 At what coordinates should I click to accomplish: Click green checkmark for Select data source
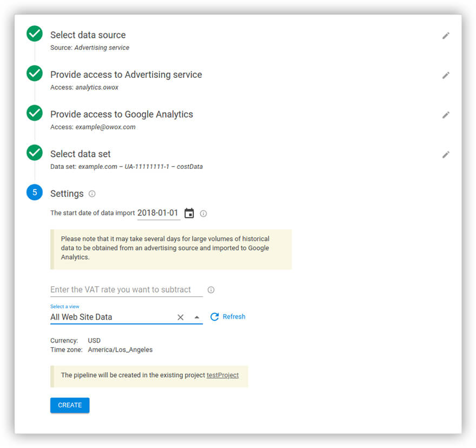(35, 34)
